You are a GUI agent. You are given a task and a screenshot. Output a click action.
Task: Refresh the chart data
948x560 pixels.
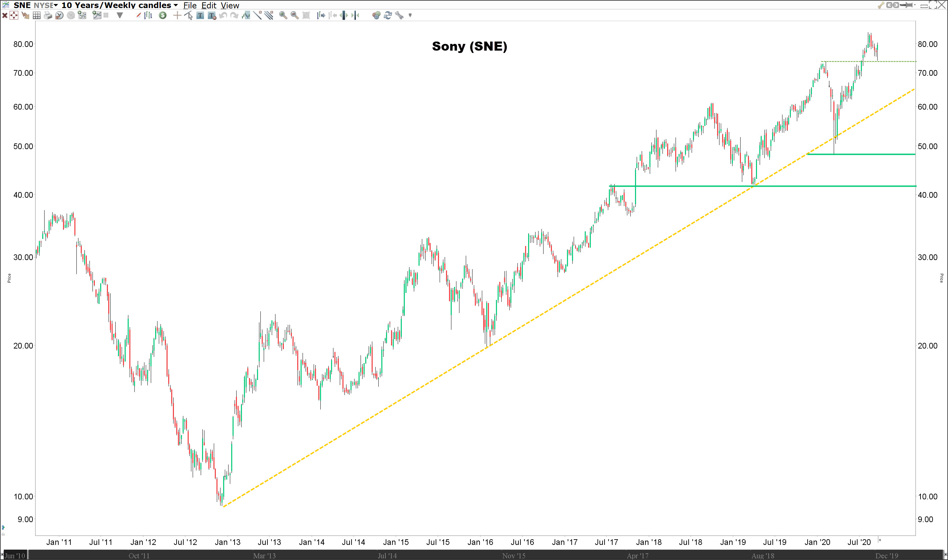tap(388, 15)
